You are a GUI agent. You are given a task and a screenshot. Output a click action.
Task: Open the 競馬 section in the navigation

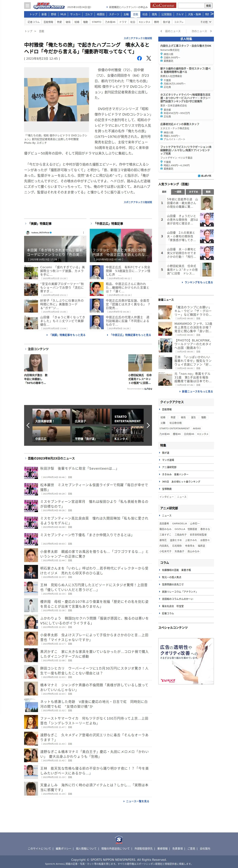154,14
